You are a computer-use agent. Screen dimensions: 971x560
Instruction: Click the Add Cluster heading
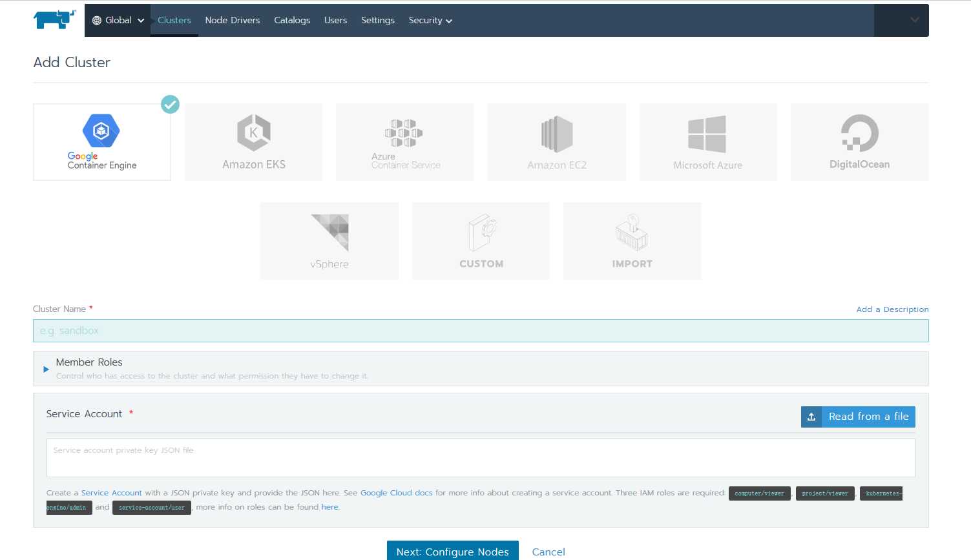[72, 63]
